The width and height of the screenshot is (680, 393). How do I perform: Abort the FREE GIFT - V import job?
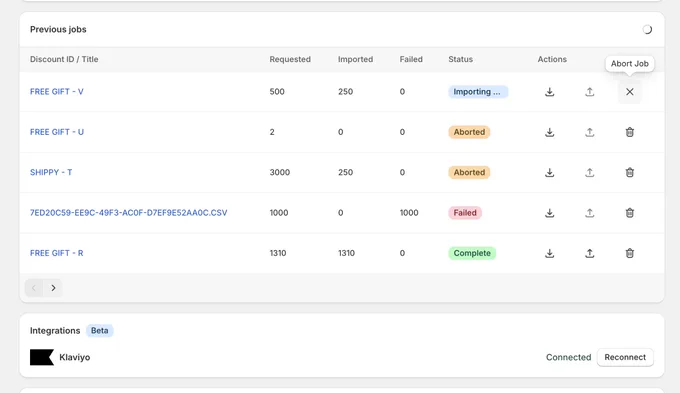coord(630,92)
